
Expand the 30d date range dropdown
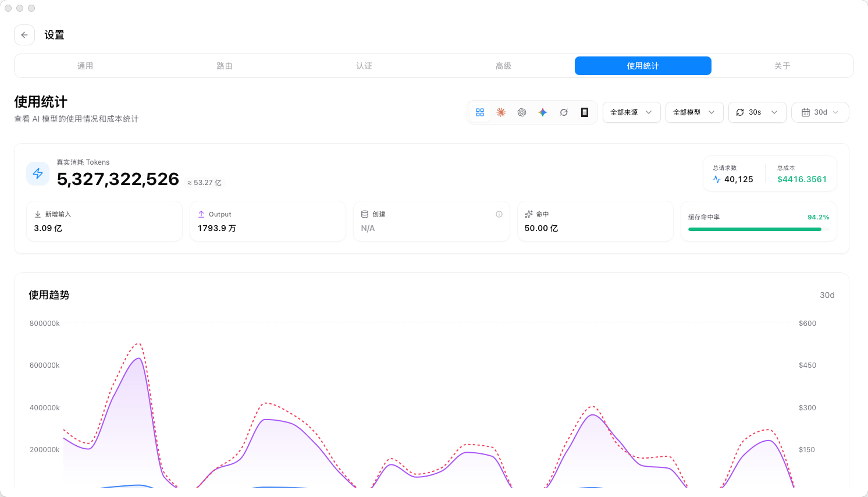[820, 112]
